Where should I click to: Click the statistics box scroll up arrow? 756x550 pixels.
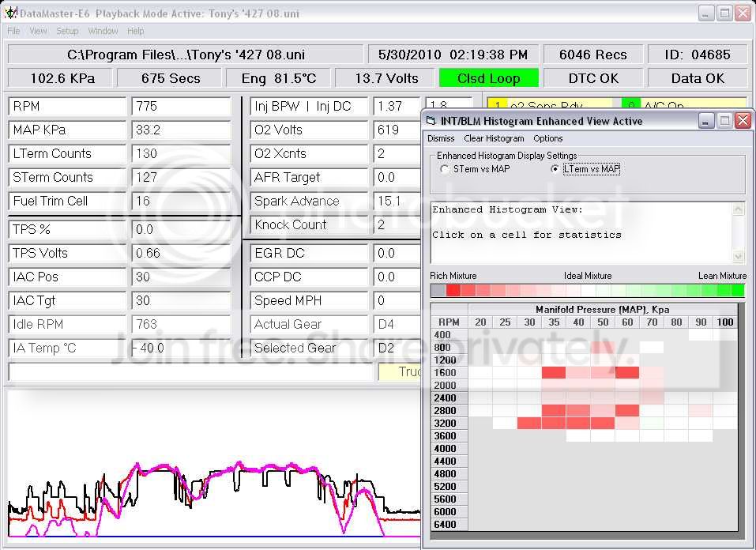(738, 209)
